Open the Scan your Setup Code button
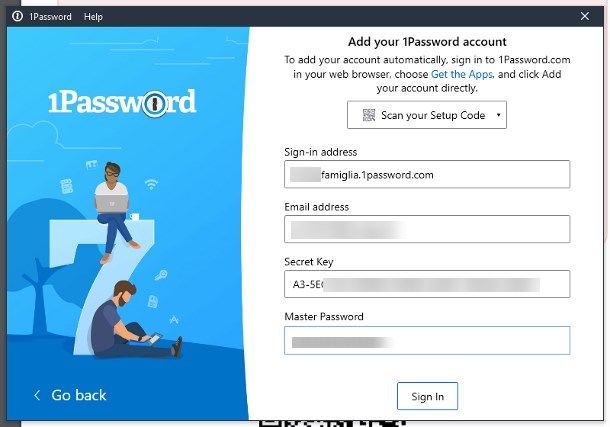Screen dimensions: 610x427 tap(427, 115)
